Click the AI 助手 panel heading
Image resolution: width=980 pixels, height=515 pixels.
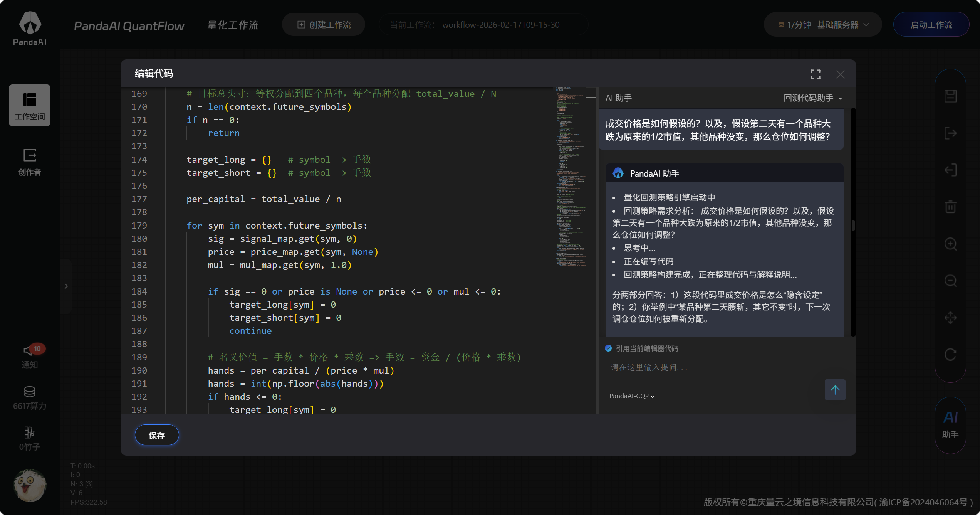click(619, 98)
